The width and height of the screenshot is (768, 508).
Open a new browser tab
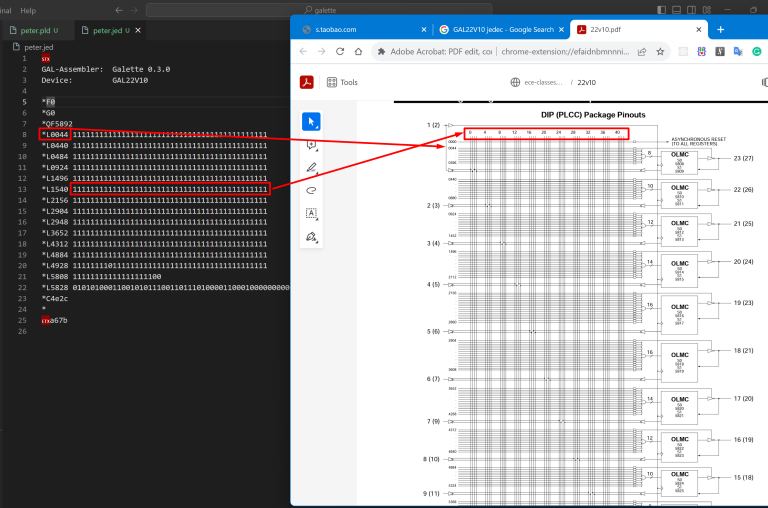click(x=720, y=29)
